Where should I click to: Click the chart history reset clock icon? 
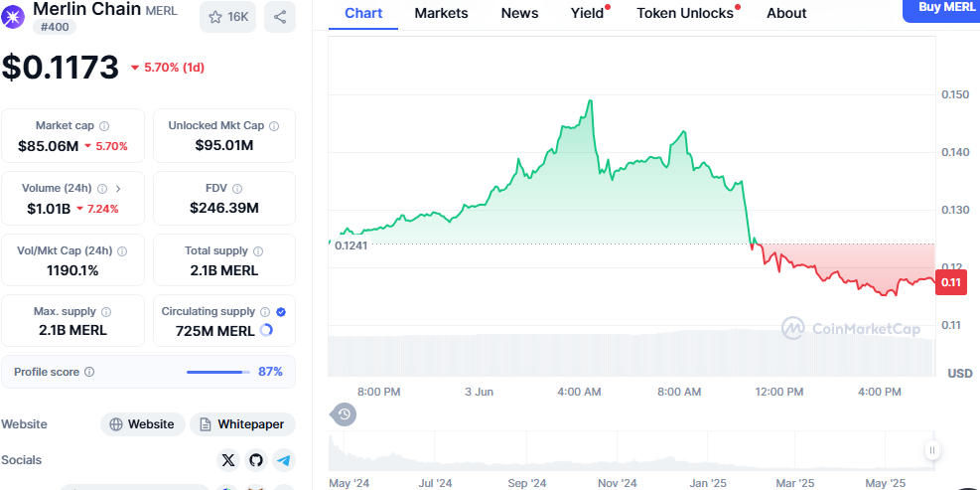pyautogui.click(x=344, y=414)
